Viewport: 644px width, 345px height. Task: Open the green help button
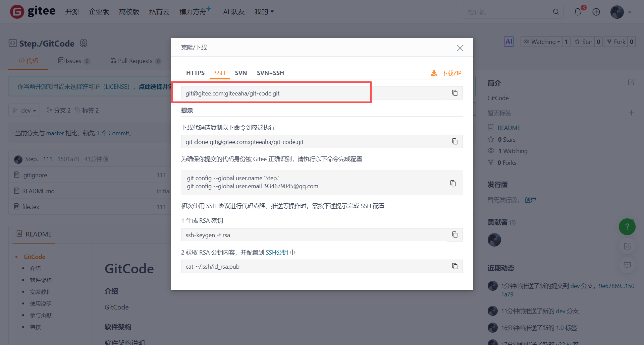[x=627, y=227]
